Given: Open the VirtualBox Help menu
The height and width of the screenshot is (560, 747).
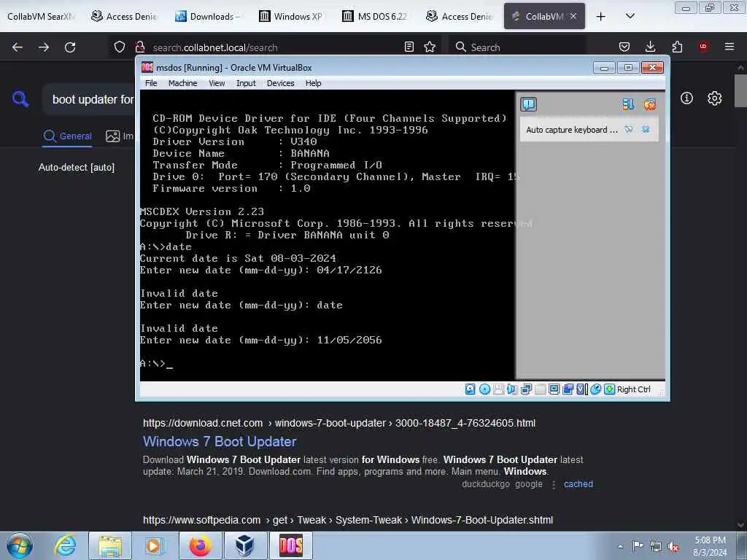Looking at the screenshot, I should point(313,83).
